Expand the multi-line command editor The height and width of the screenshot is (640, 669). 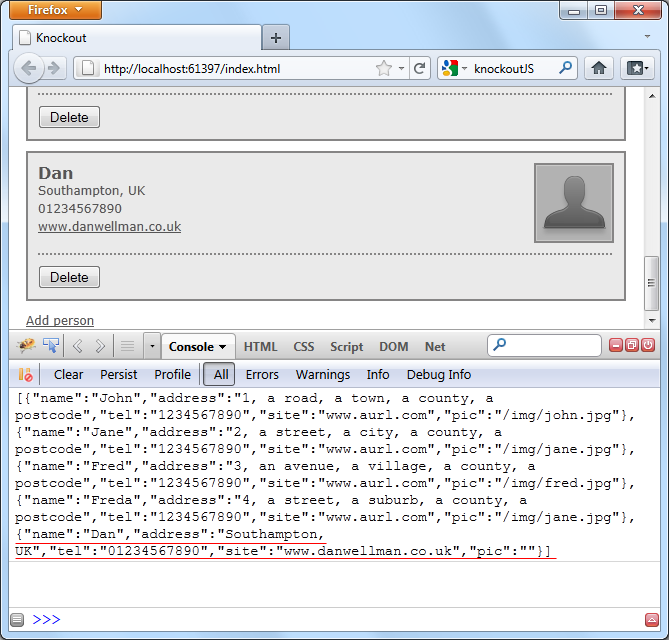click(x=652, y=620)
